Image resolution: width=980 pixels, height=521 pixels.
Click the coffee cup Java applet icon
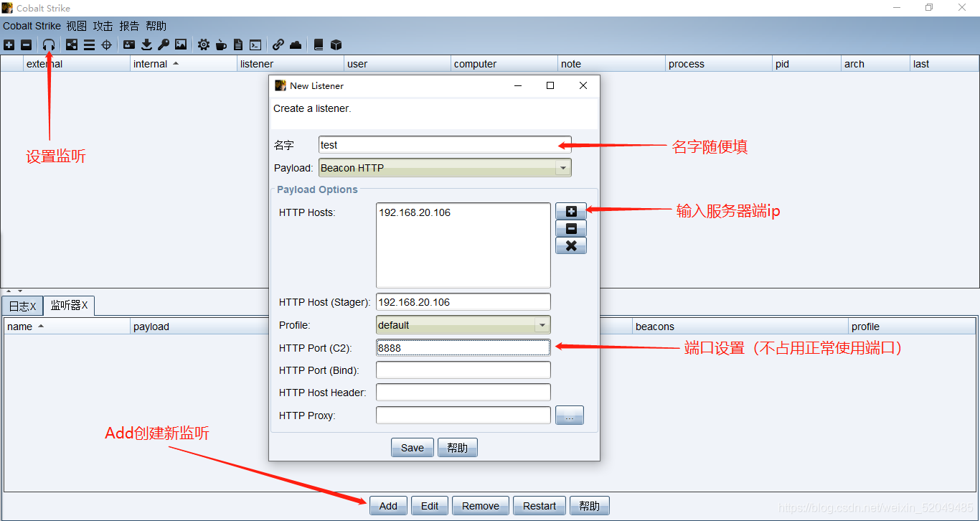[x=221, y=44]
